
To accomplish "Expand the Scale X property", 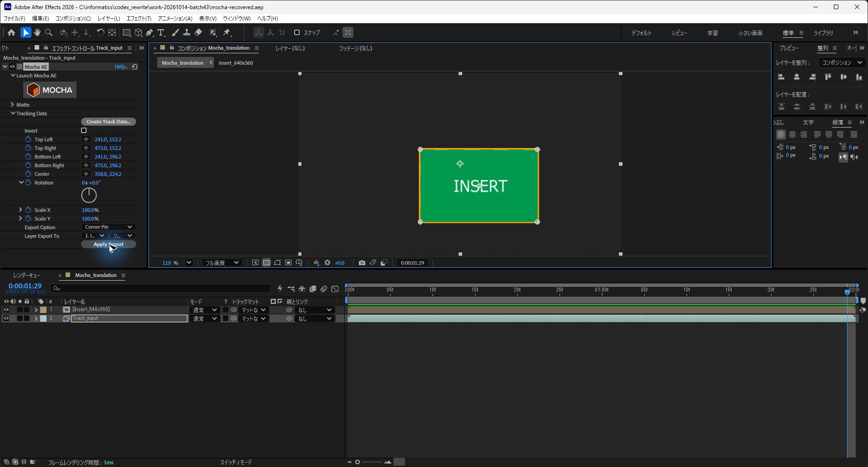I will 20,210.
